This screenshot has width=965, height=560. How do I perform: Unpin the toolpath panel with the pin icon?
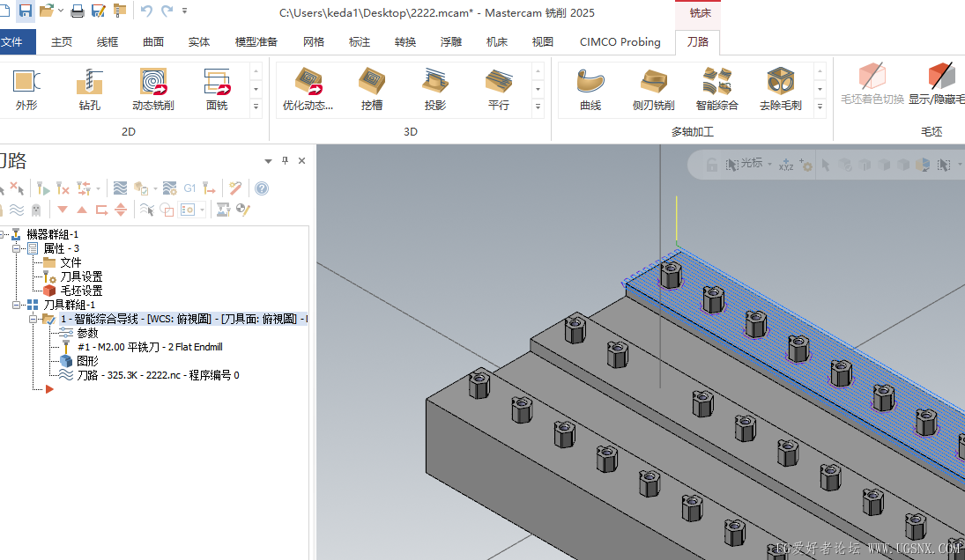286,161
